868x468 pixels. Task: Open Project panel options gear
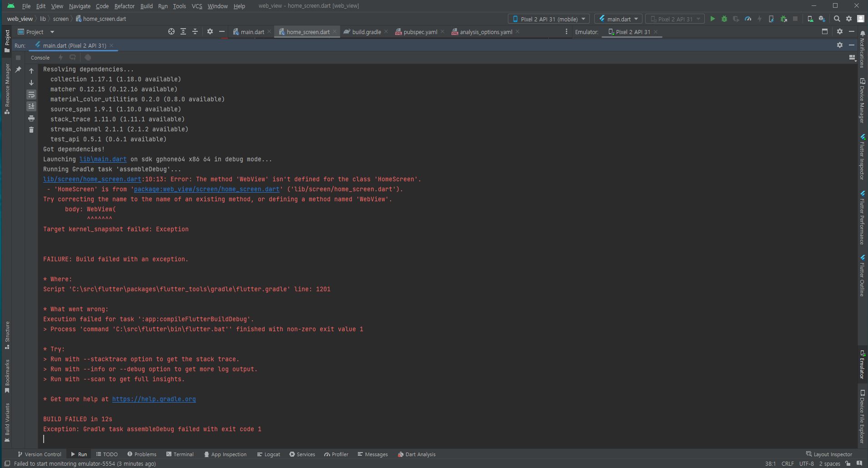click(210, 31)
